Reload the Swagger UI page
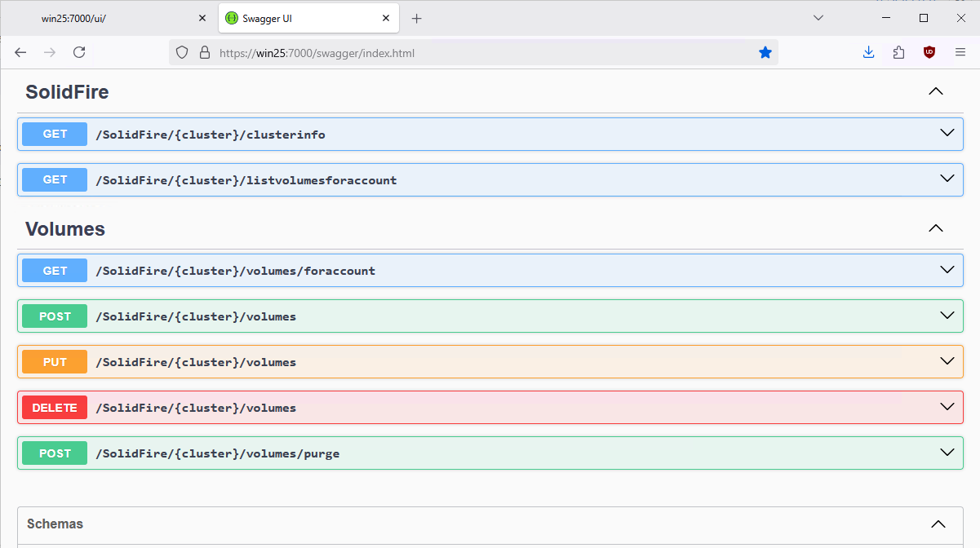 coord(79,52)
